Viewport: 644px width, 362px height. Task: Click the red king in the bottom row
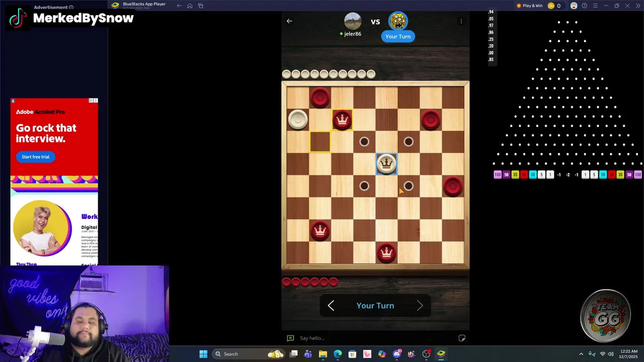point(386,252)
